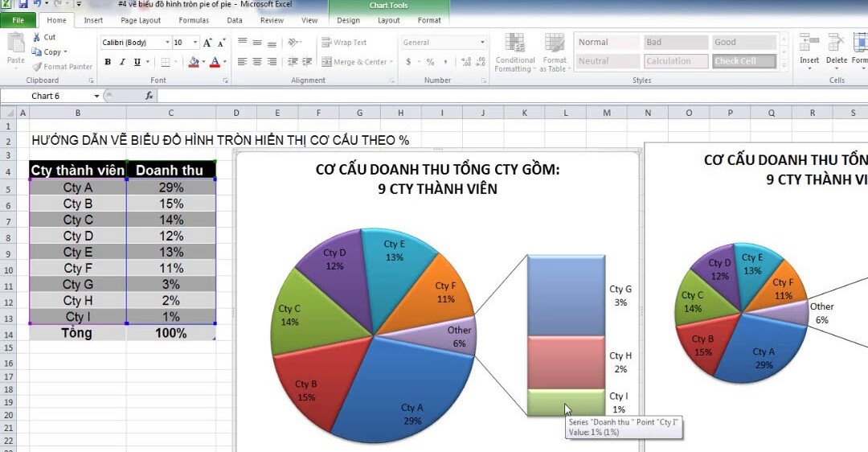Screen dimensions: 868x452
Task: Increase font size with Grow Font
Action: click(x=207, y=43)
